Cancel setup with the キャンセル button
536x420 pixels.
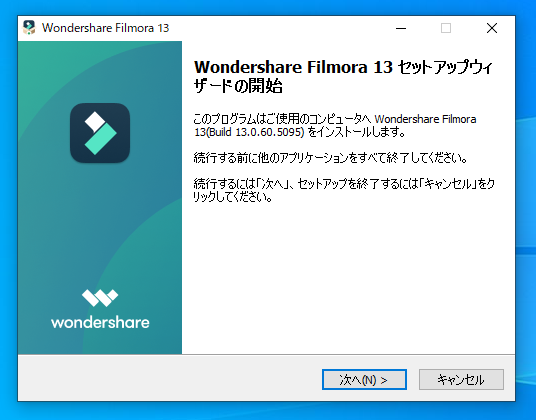(461, 379)
